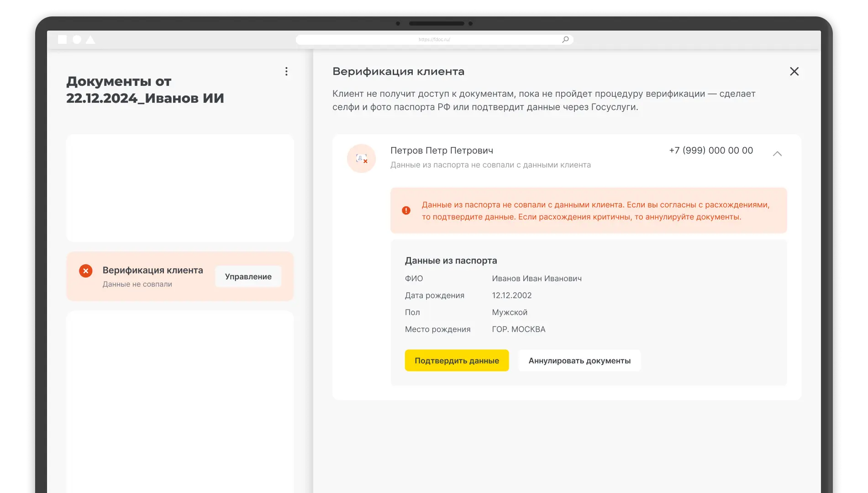Click the triangle browser control icon

click(90, 39)
